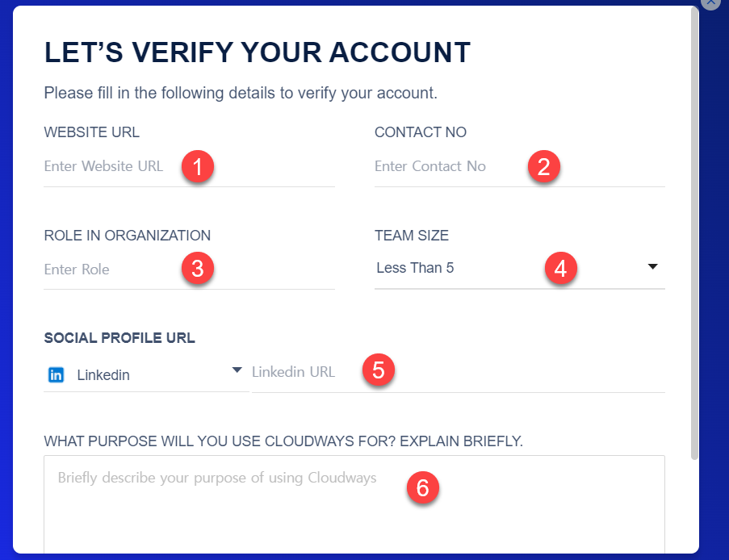The image size is (729, 560).
Task: Click the red marker labeled 1
Action: click(x=198, y=165)
